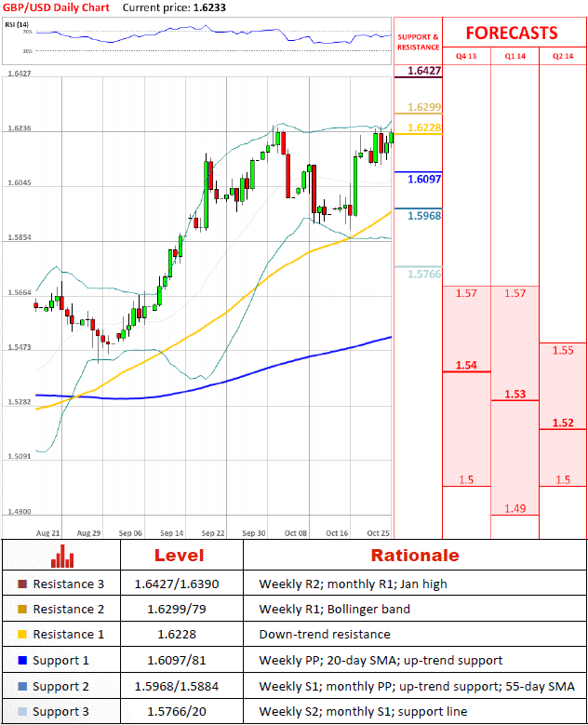Click the 1.5766 support level label
Viewport: 588px width, 725px height.
pos(424,273)
